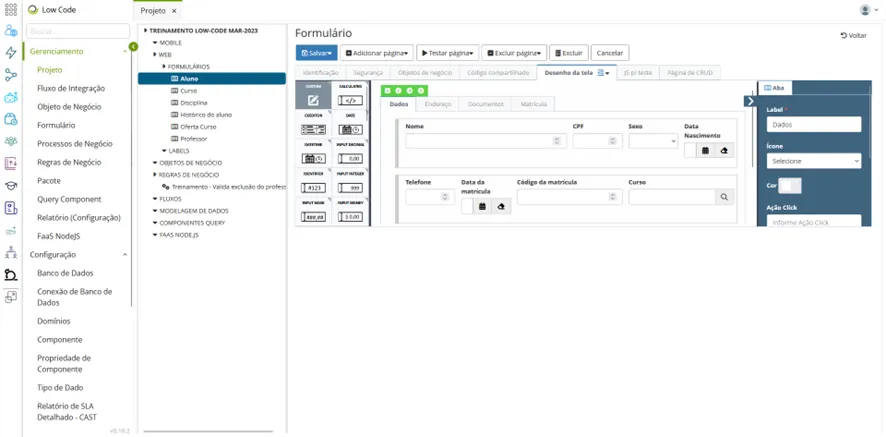Screen dimensions: 886x437
Task: Click the Nome input field
Action: [x=486, y=141]
